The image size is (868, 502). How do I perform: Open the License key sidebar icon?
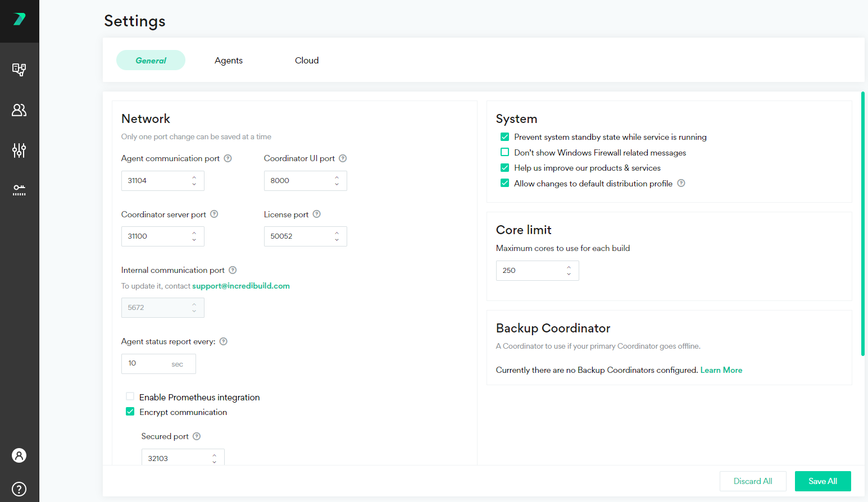(19, 190)
